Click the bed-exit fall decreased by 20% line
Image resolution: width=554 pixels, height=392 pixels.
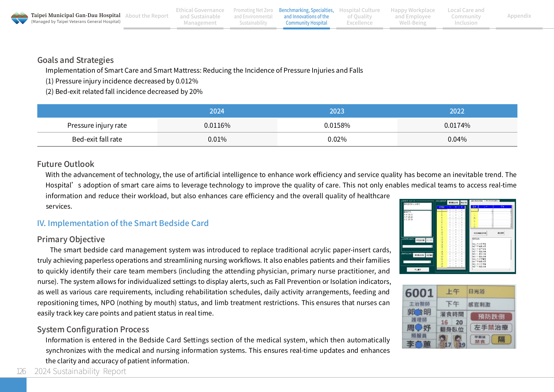click(124, 92)
